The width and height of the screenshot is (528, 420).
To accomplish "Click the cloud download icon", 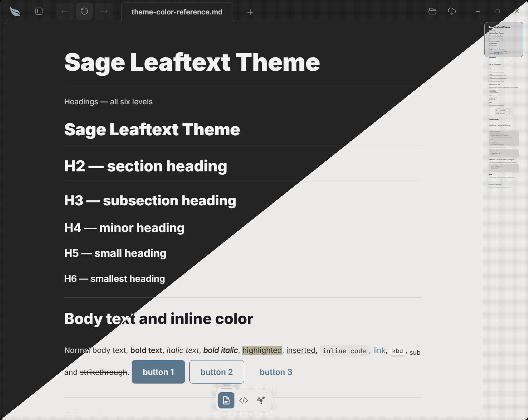I will click(452, 12).
